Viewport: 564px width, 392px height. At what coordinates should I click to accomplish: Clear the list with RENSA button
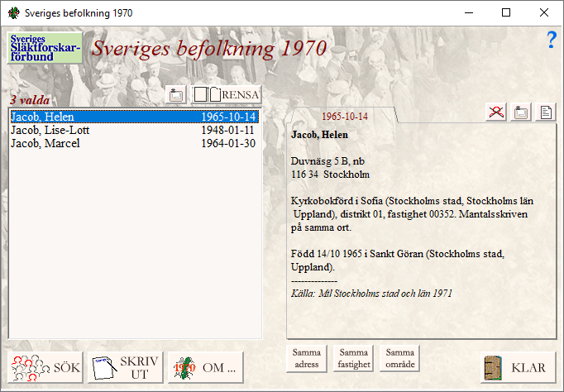[x=227, y=95]
